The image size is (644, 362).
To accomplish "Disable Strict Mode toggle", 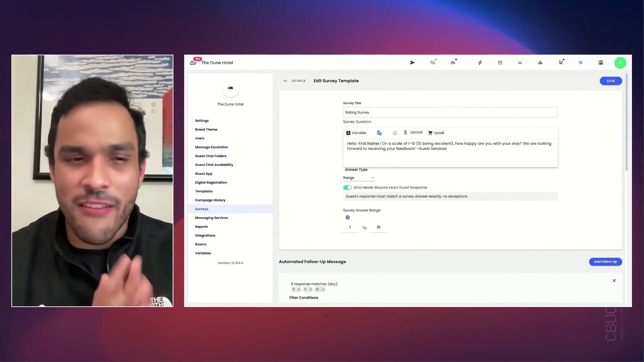I will [347, 188].
